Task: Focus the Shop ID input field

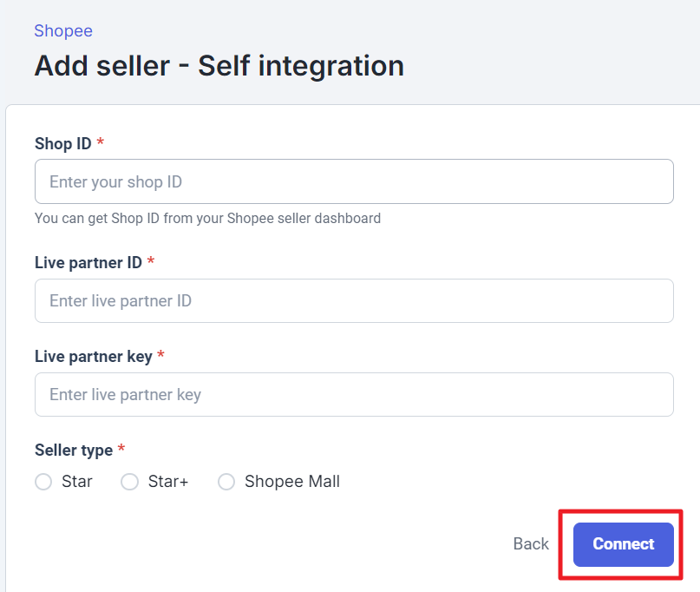Action: [x=354, y=182]
